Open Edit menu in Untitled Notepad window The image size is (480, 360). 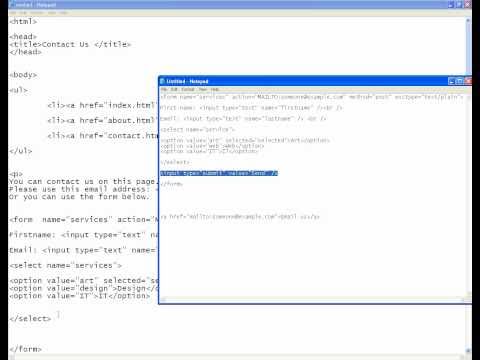click(174, 90)
